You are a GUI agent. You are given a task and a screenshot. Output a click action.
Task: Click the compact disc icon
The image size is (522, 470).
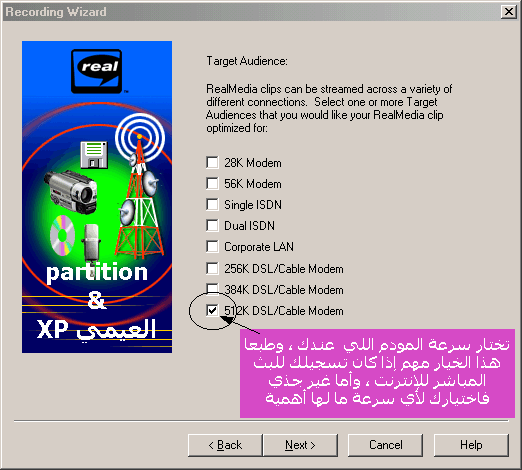(62, 235)
